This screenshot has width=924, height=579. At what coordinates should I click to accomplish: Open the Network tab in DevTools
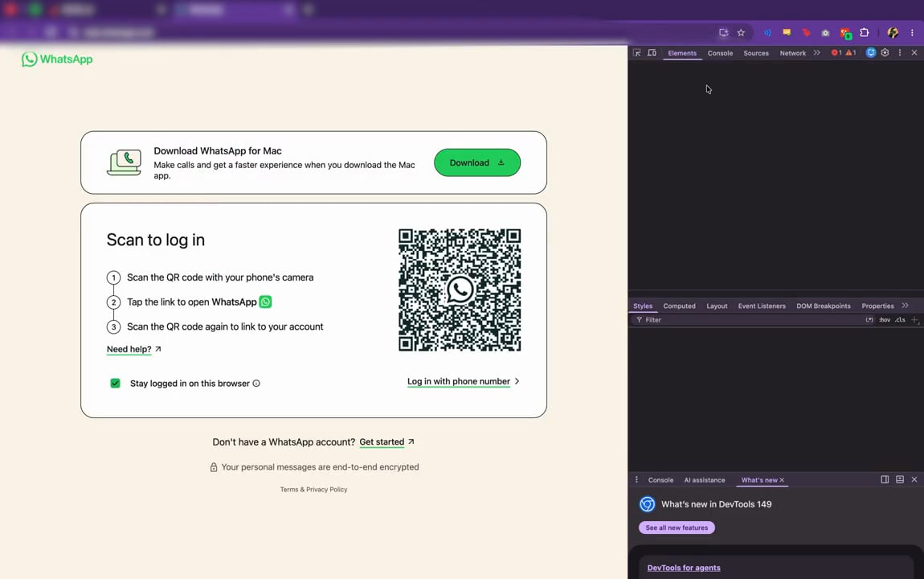[792, 53]
